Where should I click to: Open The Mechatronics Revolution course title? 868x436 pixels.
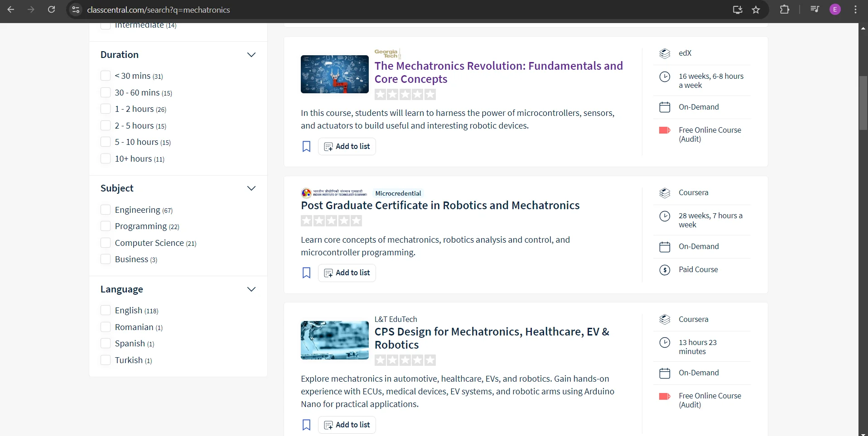(498, 72)
